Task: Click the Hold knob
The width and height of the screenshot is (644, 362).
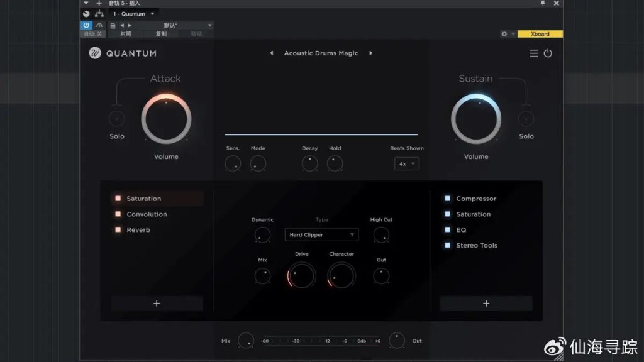Action: pos(335,163)
